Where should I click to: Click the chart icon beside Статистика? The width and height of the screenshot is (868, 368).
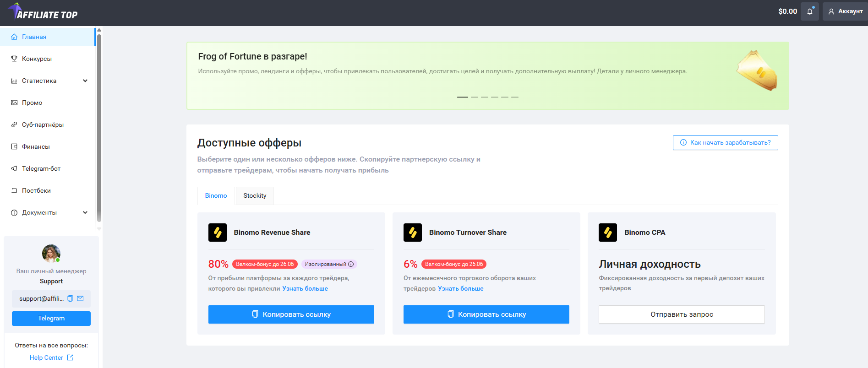point(14,81)
